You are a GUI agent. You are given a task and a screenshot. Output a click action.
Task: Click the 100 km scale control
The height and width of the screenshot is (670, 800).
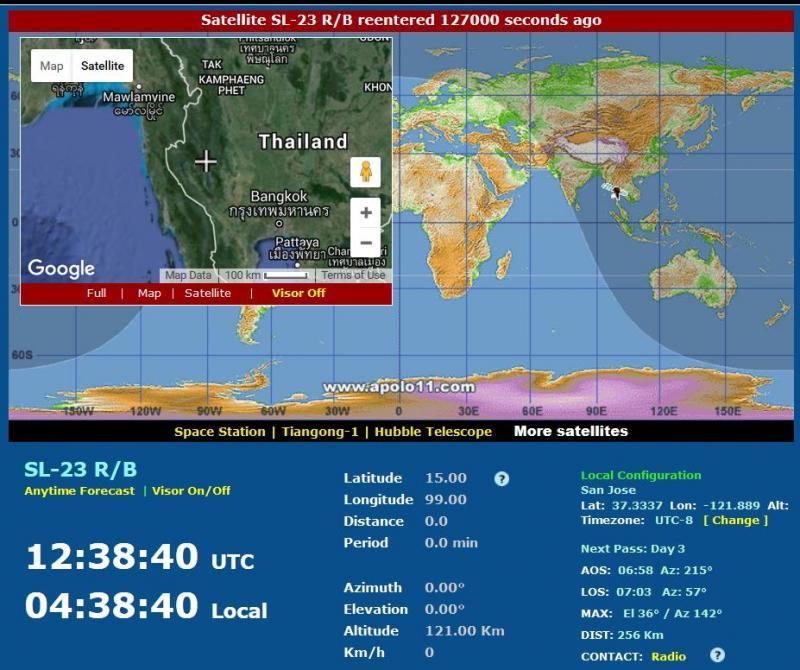[266, 275]
